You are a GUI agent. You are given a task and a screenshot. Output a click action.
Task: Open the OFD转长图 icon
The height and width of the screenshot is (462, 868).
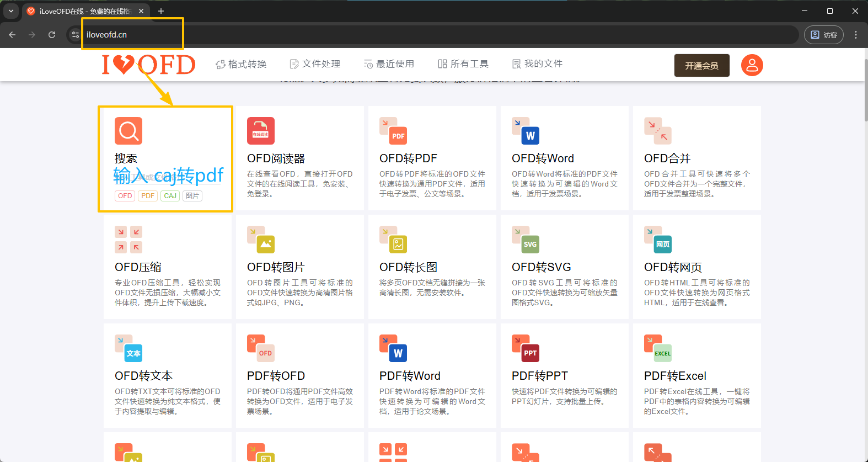[x=393, y=240]
